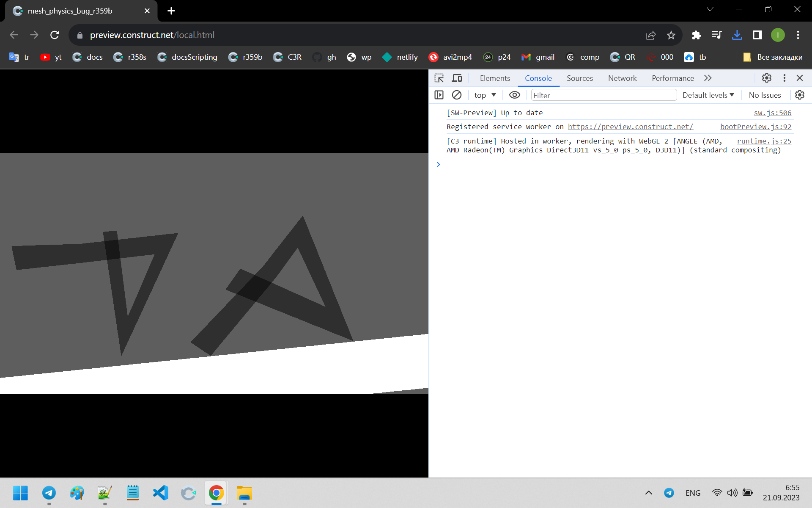Launch Visual Studio Code from the taskbar
The width and height of the screenshot is (812, 508).
(x=160, y=493)
